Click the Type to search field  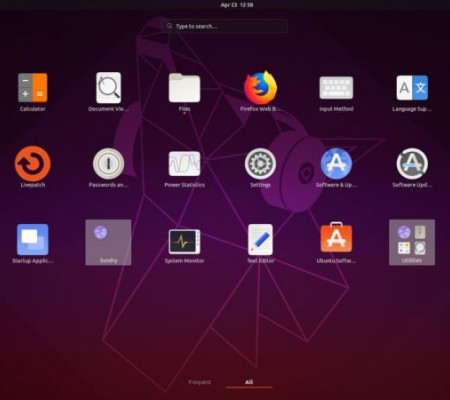[225, 26]
